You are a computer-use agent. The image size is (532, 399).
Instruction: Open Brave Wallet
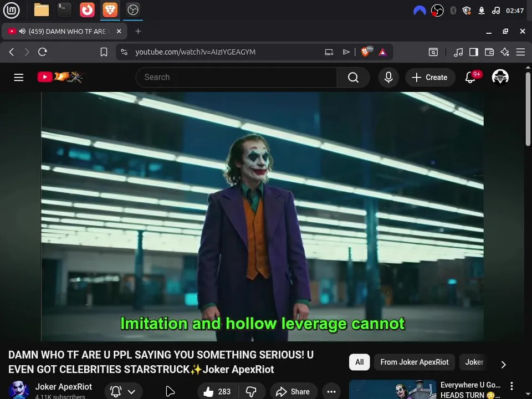tap(489, 52)
